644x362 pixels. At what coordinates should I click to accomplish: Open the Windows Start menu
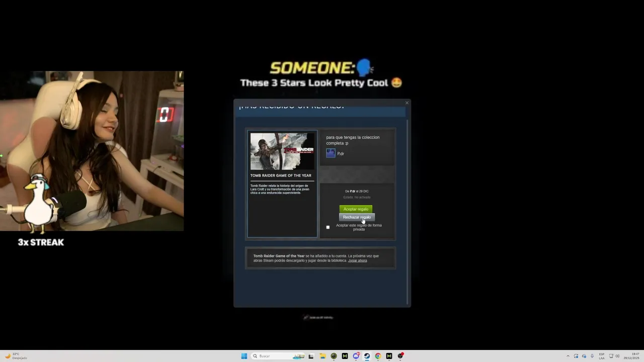coord(244,356)
